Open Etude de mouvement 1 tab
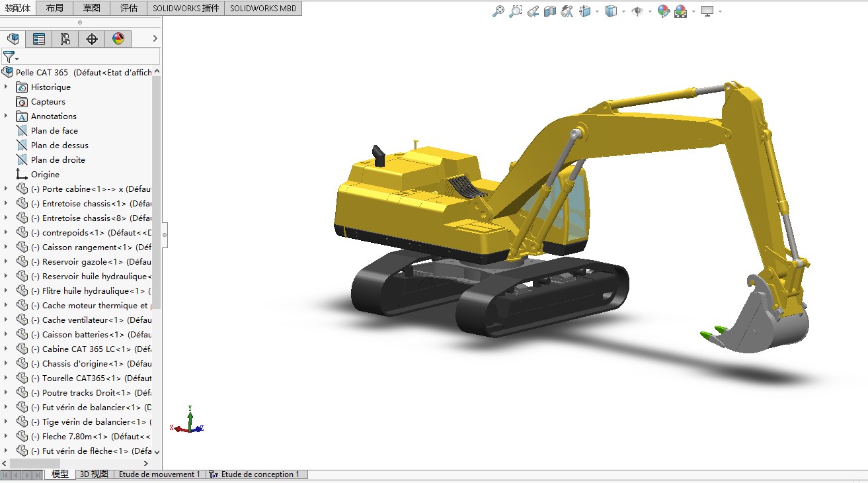 click(159, 474)
